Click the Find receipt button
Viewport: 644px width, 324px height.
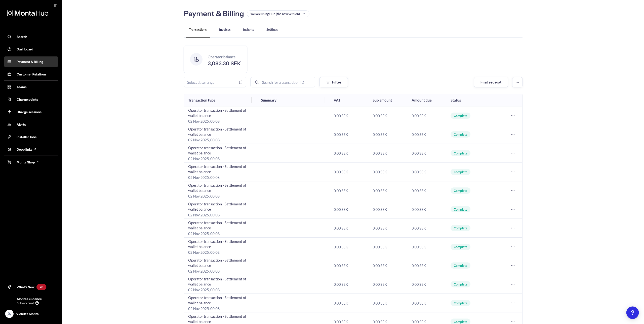(491, 82)
